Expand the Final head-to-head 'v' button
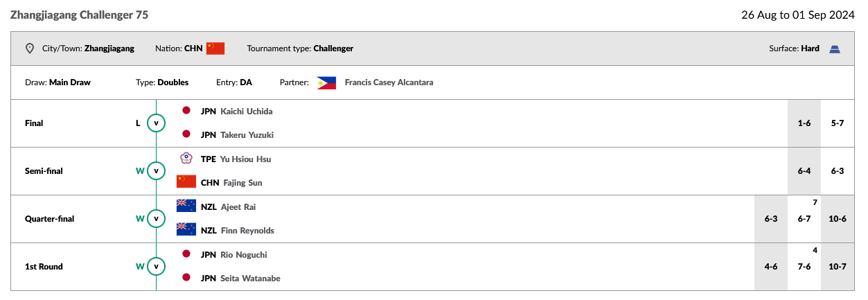 tap(156, 123)
